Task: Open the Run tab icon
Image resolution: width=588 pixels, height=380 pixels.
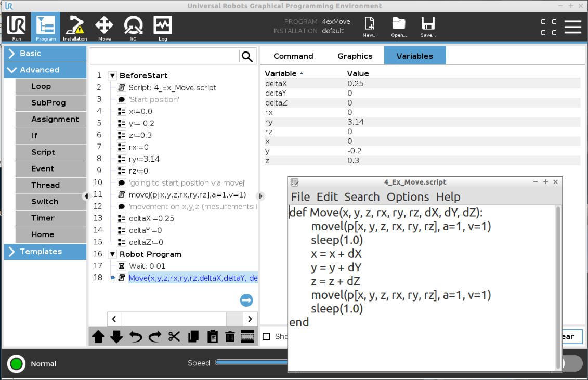Action: click(17, 28)
